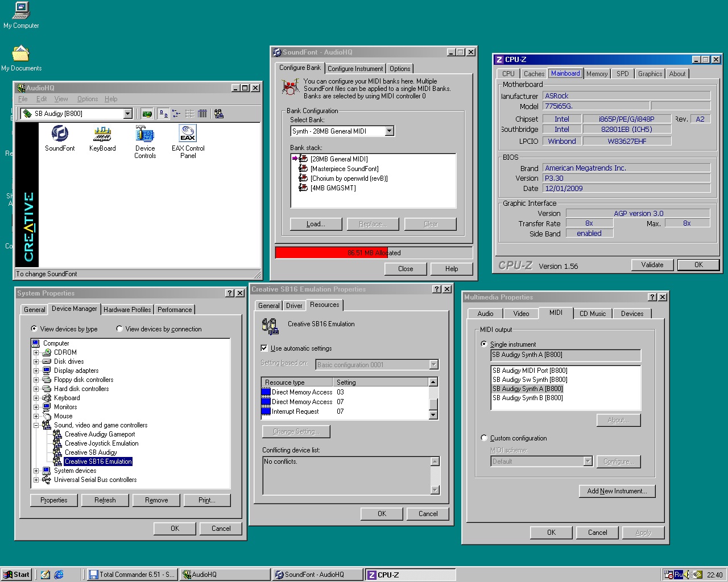Click the red memory allocation bar

coord(331,253)
